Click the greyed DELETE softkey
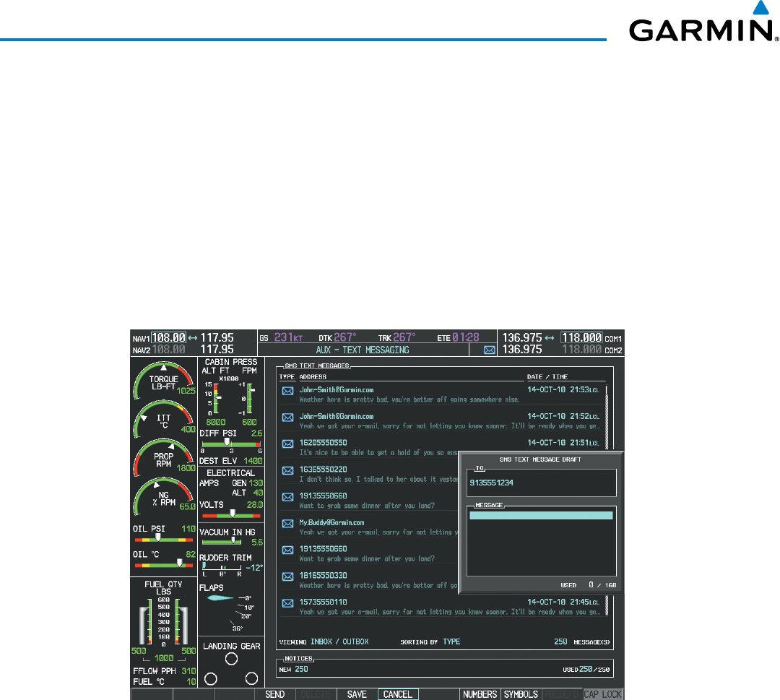This screenshot has height=700, width=780. pos(316,694)
